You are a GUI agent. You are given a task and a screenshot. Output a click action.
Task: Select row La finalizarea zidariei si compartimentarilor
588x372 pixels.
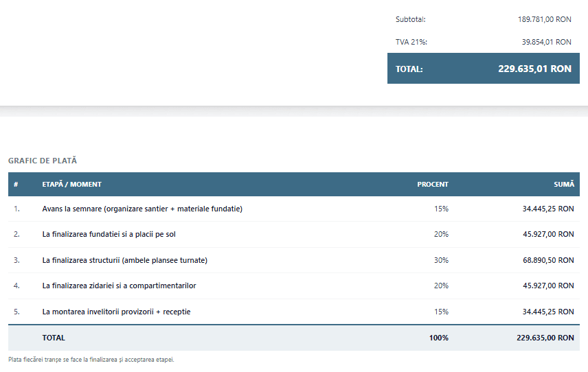294,286
